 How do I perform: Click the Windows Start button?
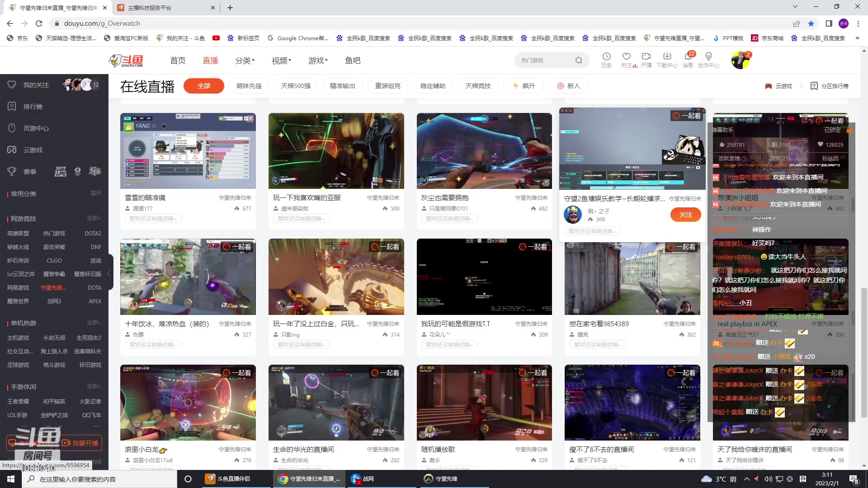(x=11, y=479)
